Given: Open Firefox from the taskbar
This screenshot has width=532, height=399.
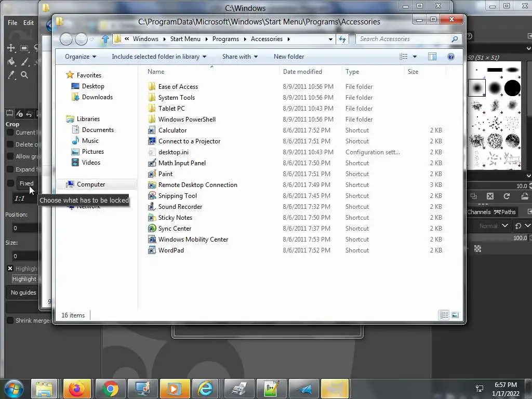Looking at the screenshot, I should point(77,389).
